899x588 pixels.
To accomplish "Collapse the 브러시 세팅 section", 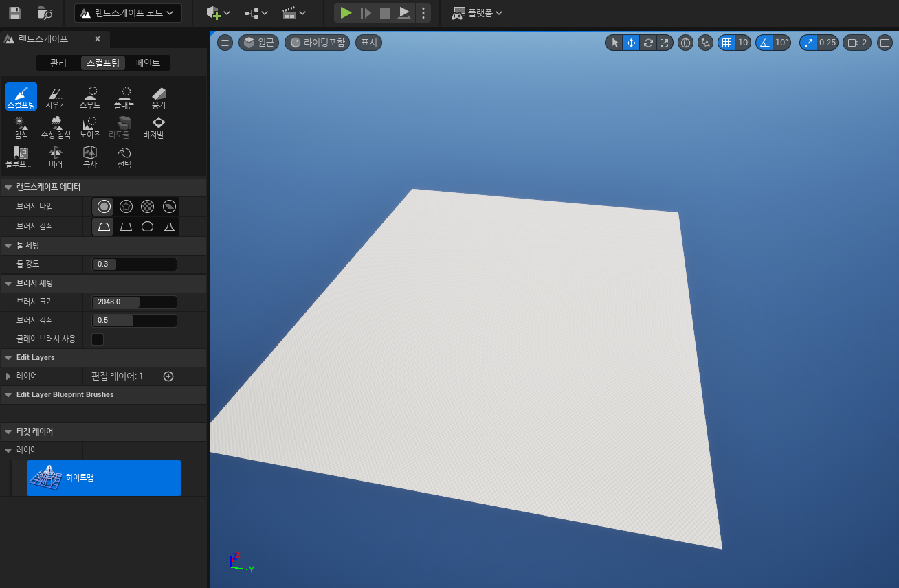I will coord(8,283).
